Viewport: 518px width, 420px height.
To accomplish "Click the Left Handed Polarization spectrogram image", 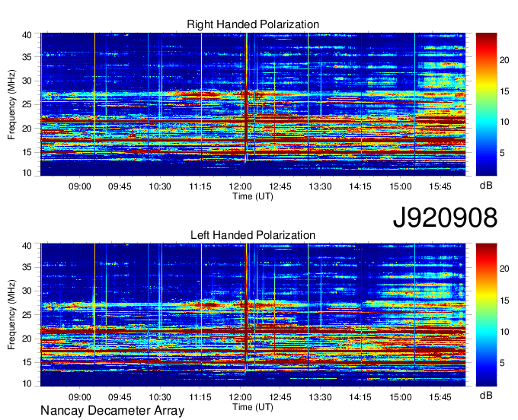I will point(253,315).
